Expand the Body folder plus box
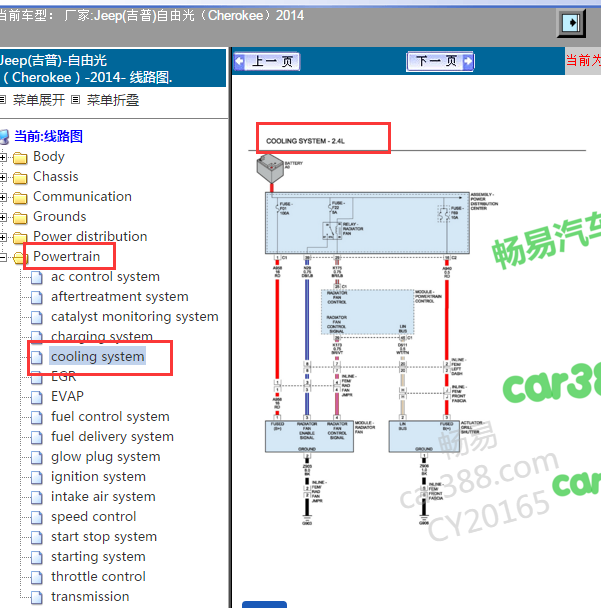The width and height of the screenshot is (601, 608). (2, 157)
